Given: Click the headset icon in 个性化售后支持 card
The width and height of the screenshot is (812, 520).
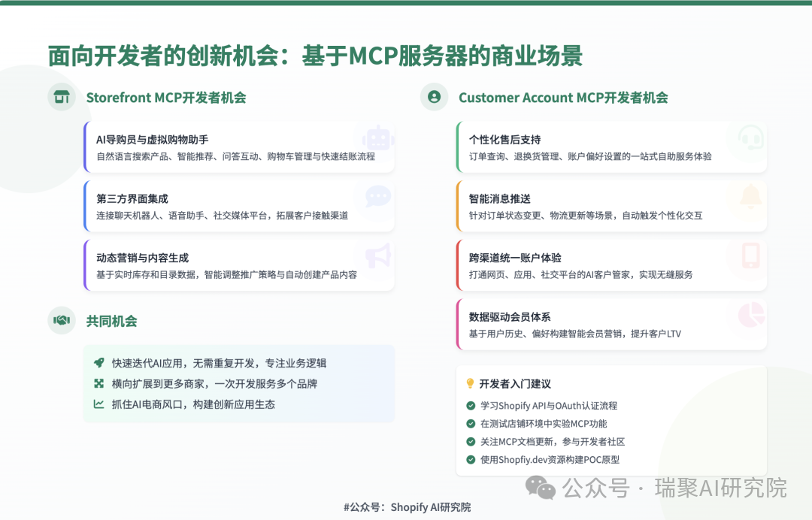Looking at the screenshot, I should tap(751, 138).
